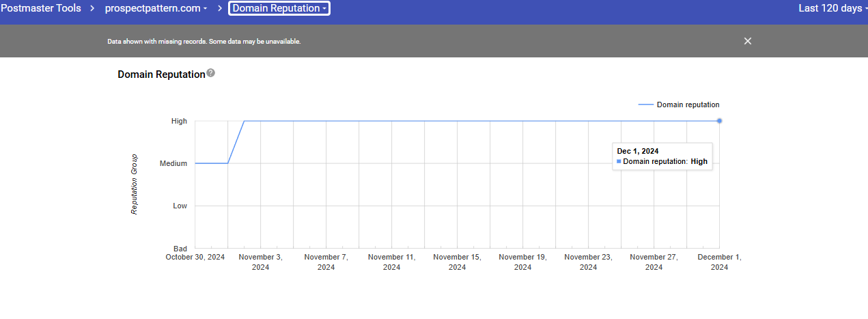Click the Postmaster Tools home link

(40, 8)
